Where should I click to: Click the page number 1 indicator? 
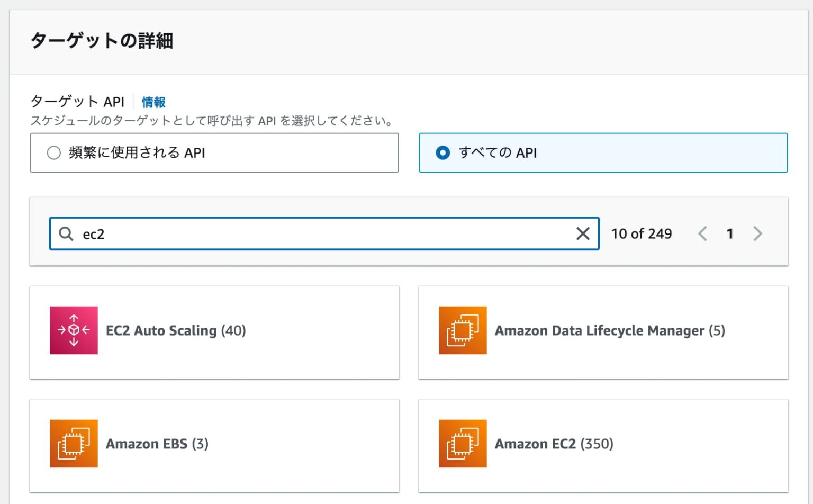click(730, 233)
